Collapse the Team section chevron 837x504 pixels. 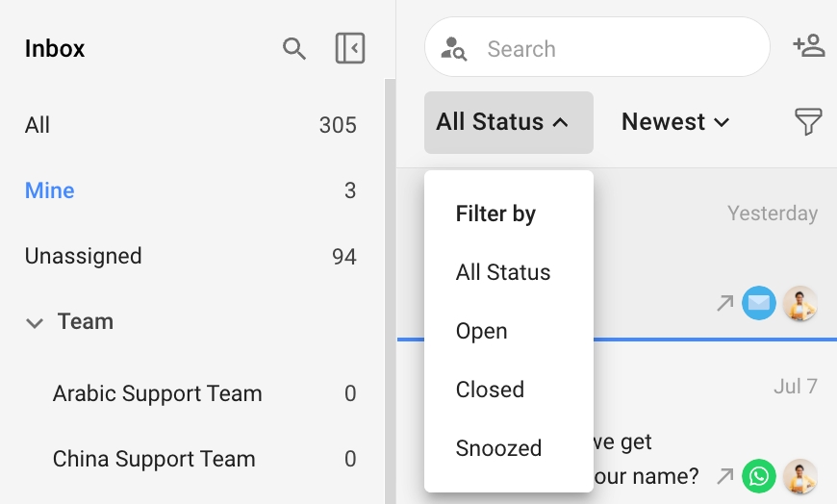coord(35,323)
